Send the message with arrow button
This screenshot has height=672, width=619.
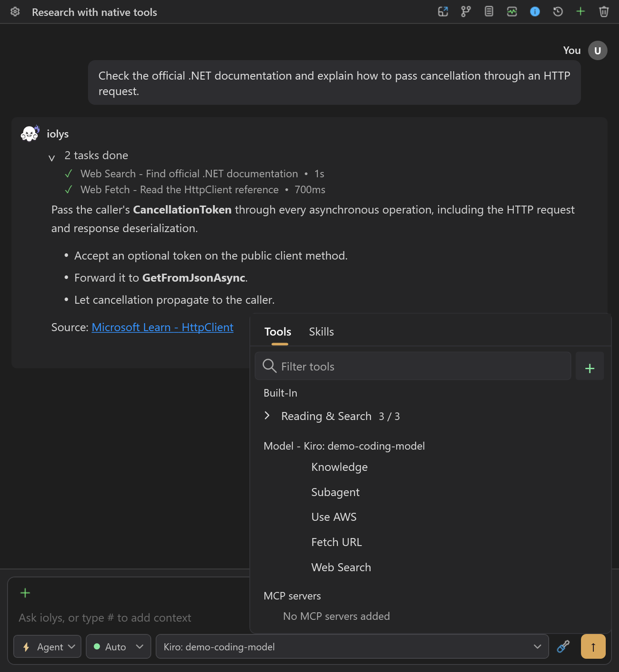pos(593,646)
